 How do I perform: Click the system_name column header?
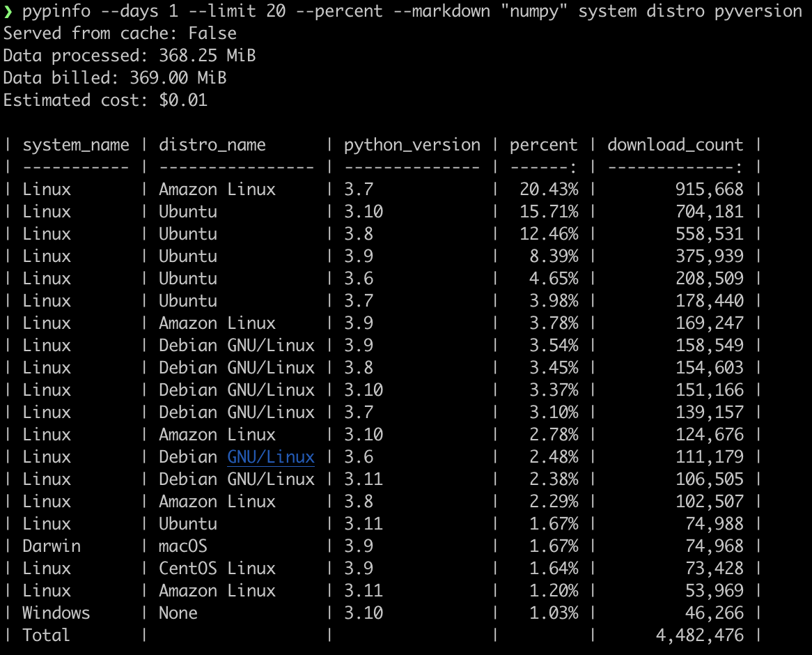pyautogui.click(x=76, y=144)
